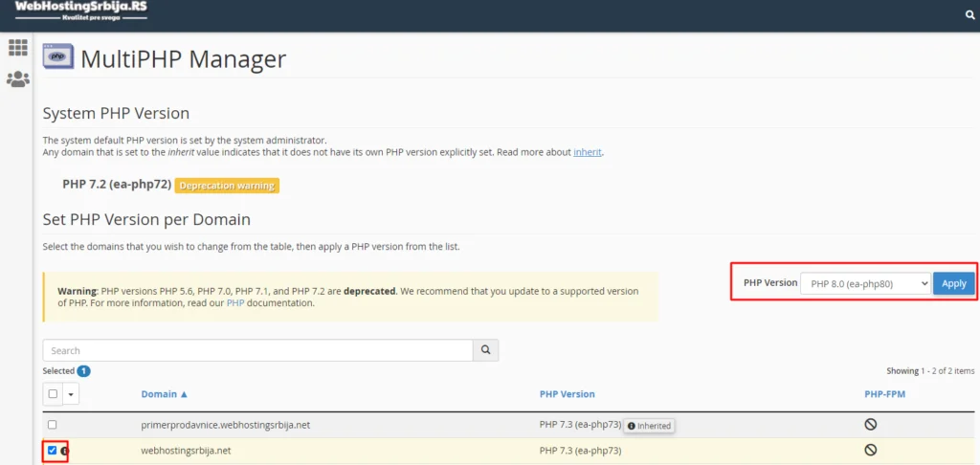This screenshot has height=465, width=980.
Task: Click PHP 7.3 version in primerprodavnice row
Action: [x=580, y=425]
